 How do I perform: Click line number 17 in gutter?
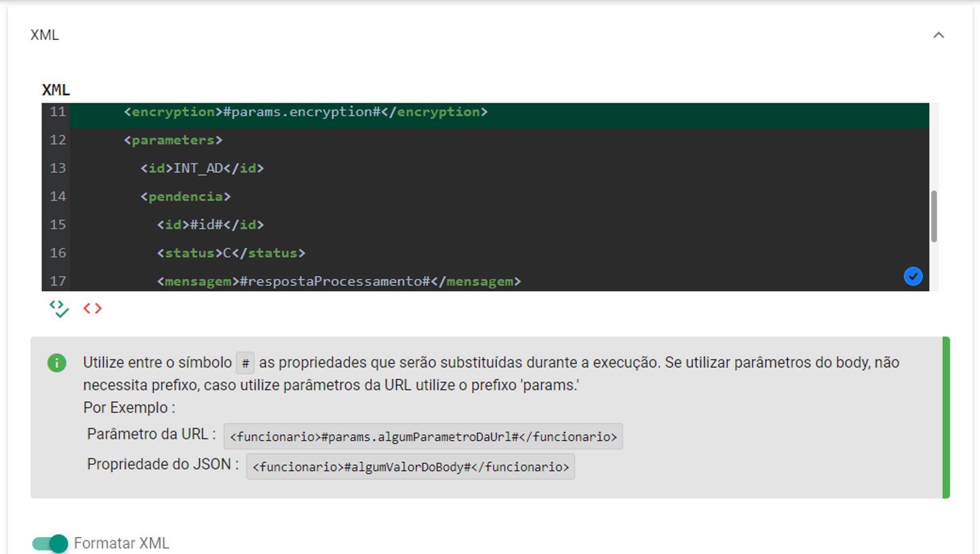(x=58, y=281)
